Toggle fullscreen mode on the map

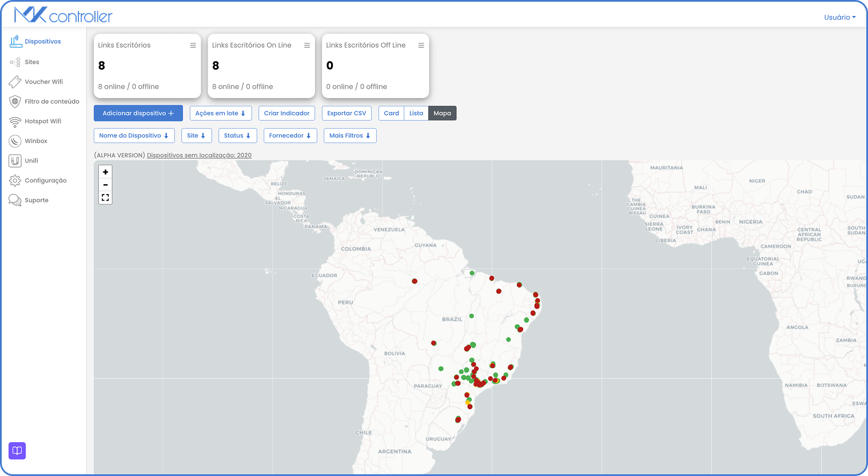click(x=105, y=197)
